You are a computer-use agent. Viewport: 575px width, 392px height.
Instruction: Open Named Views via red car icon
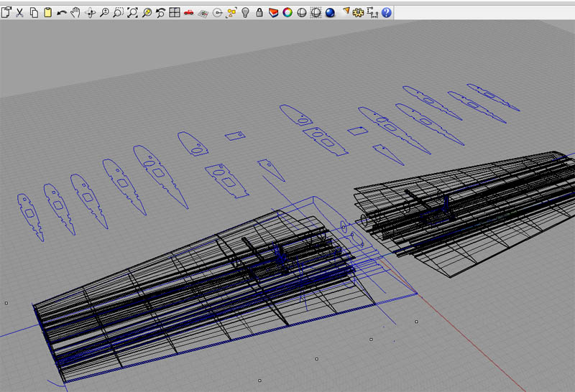pos(188,12)
